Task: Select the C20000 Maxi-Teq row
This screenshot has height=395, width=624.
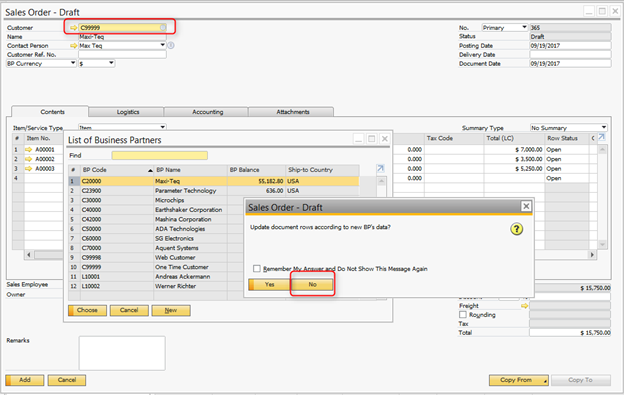Action: click(214, 181)
